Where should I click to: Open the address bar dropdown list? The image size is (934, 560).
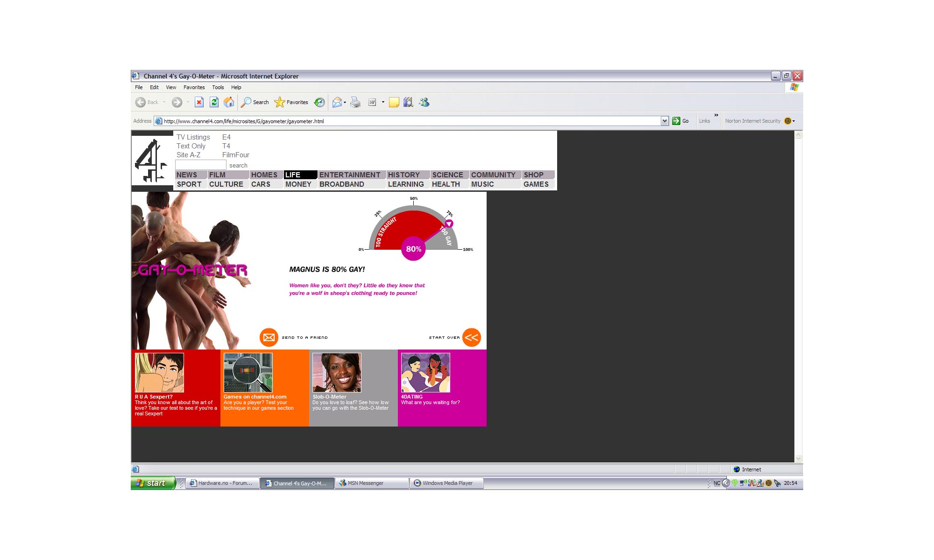[665, 121]
